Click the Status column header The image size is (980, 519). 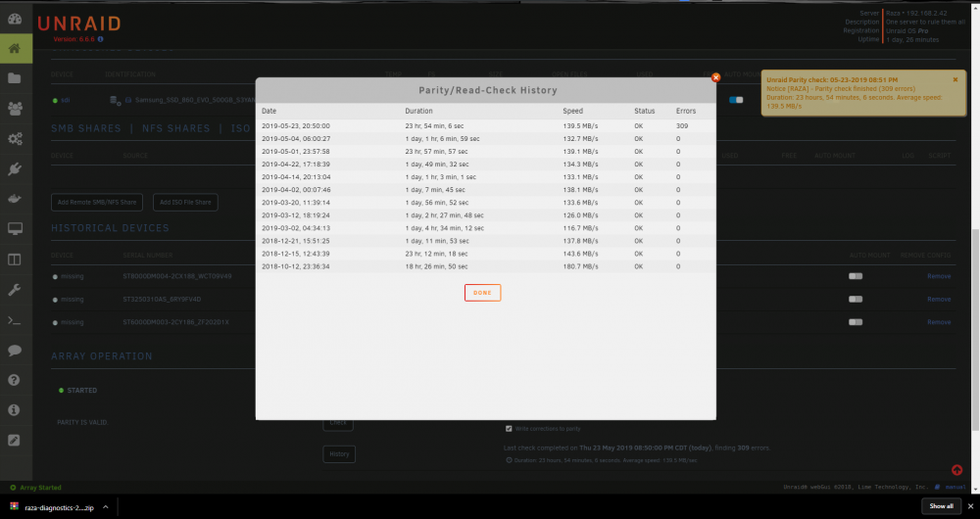click(x=645, y=112)
